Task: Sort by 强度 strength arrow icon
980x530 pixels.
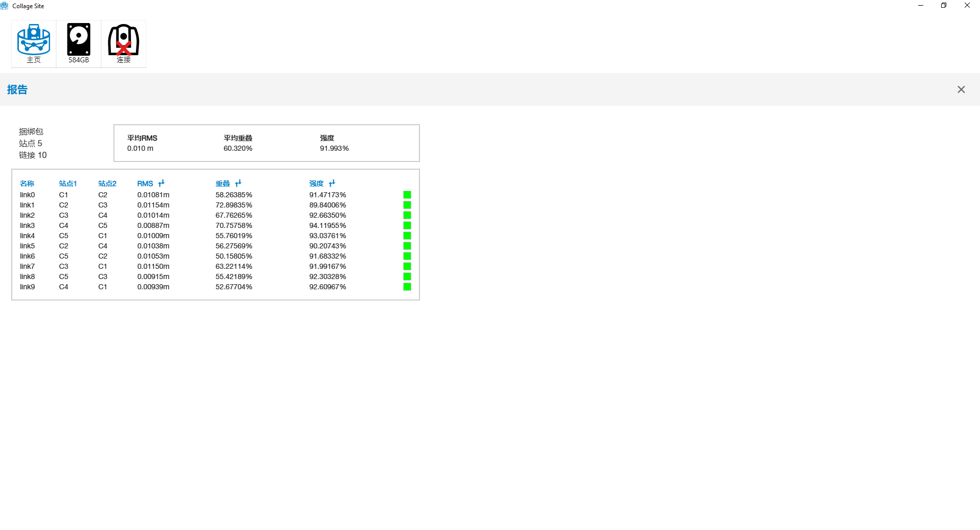Action: (x=332, y=183)
